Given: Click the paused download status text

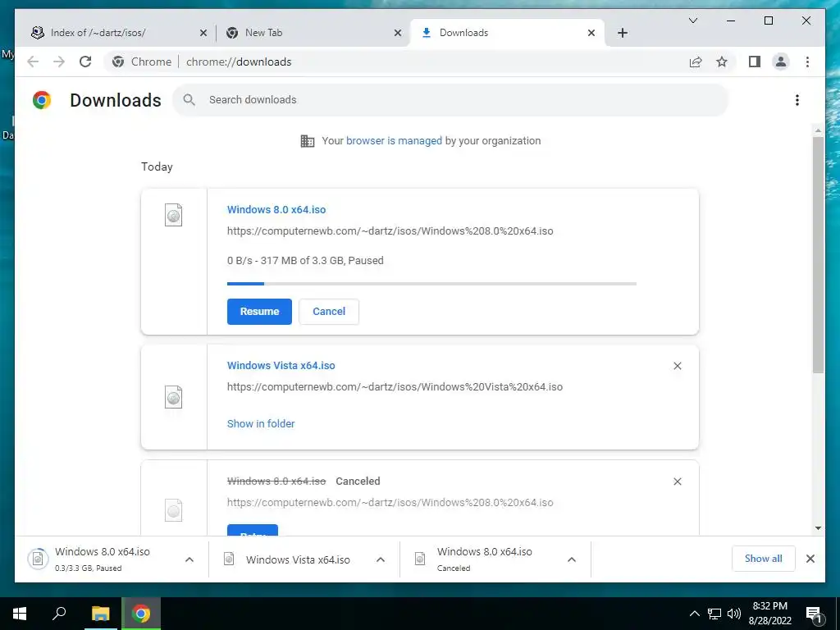Looking at the screenshot, I should coord(305,260).
